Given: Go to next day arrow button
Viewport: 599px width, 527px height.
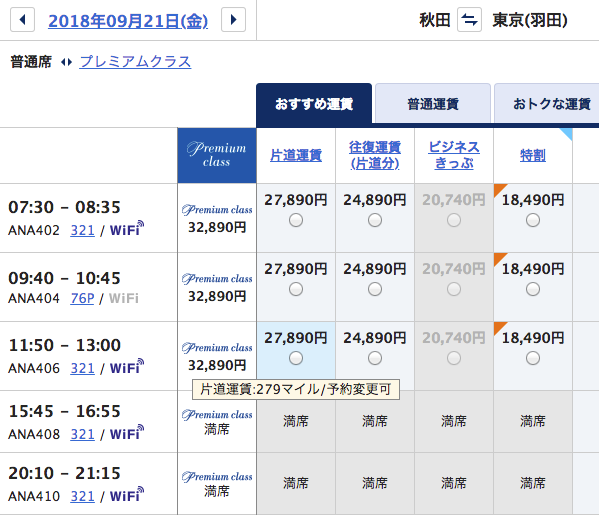Looking at the screenshot, I should pos(233,19).
